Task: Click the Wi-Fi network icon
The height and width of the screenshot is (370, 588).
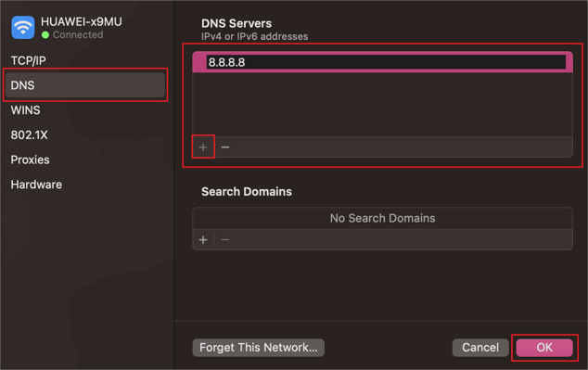Action: (23, 28)
